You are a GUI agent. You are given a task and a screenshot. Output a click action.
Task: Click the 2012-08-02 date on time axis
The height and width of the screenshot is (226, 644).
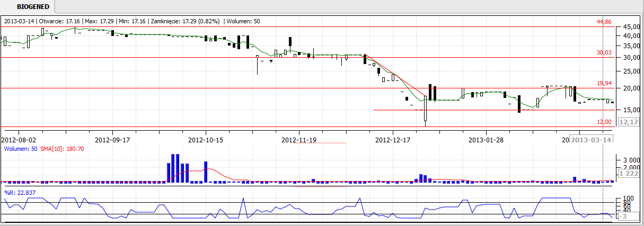[19, 140]
